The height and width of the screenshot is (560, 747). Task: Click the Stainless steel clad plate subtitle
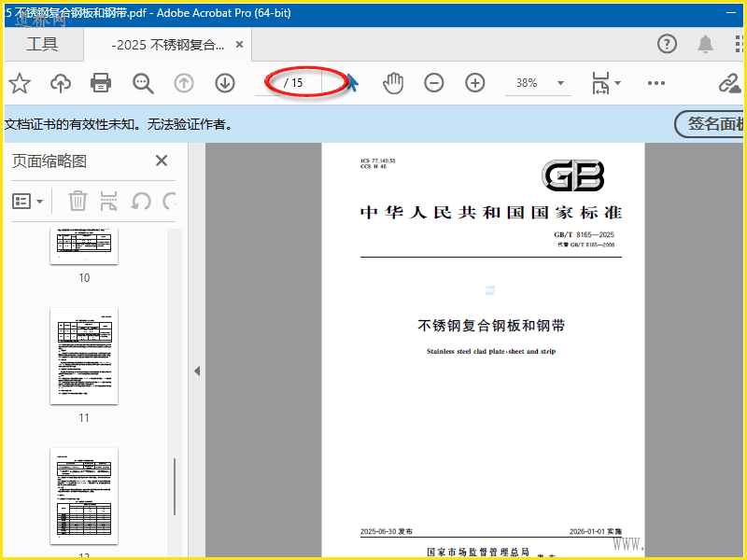[x=491, y=352]
